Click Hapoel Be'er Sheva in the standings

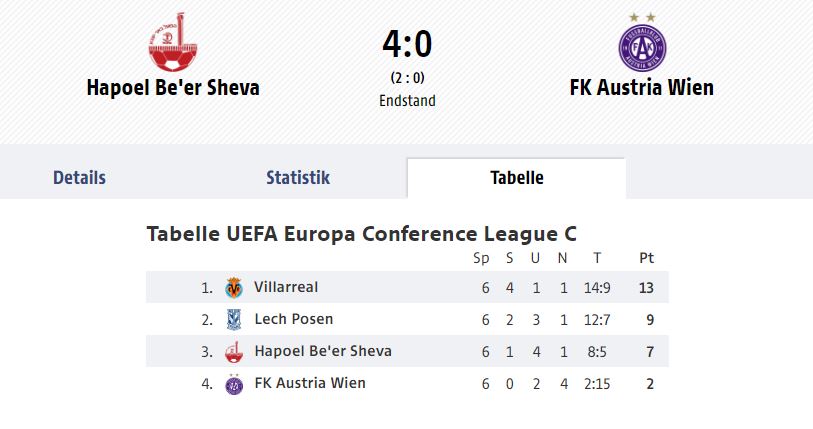[x=323, y=351]
